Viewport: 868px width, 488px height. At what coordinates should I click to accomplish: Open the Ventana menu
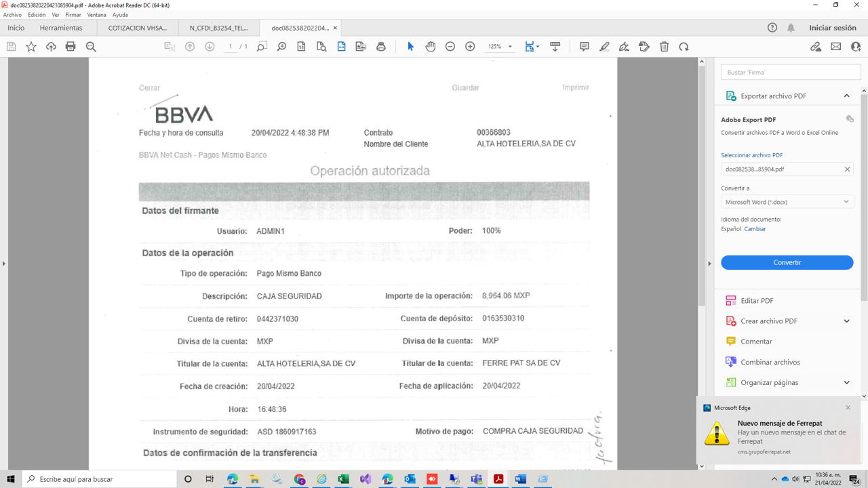coord(96,15)
